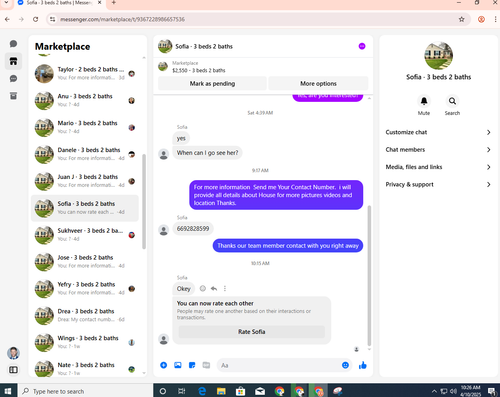
Task: Open the Mail app from the taskbar
Action: [260, 391]
